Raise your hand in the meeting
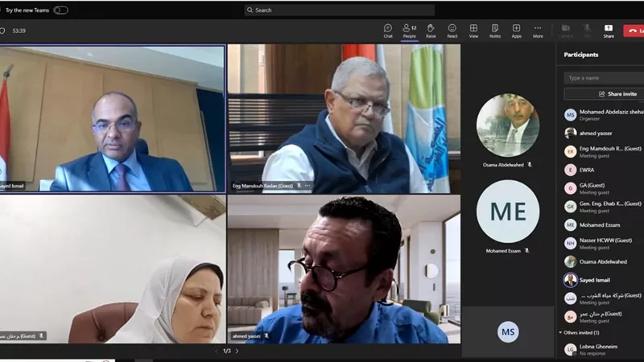The height and width of the screenshot is (362, 644). (431, 31)
